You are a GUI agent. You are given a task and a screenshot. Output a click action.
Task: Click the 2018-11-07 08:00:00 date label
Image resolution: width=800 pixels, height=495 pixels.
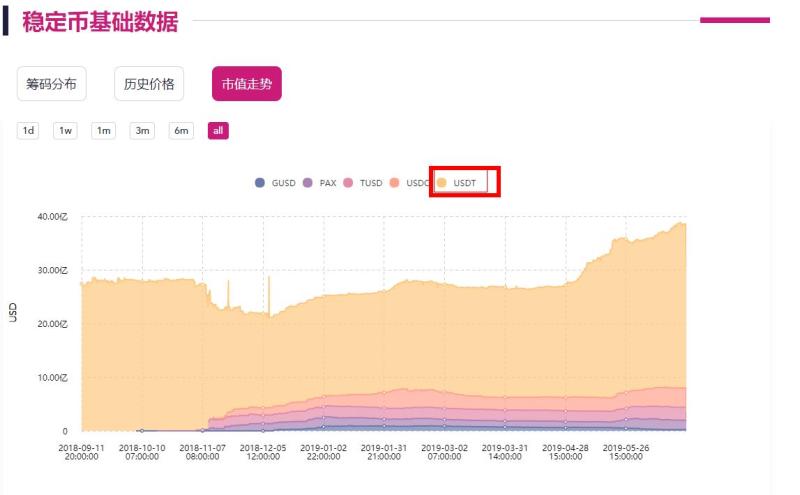point(203,452)
